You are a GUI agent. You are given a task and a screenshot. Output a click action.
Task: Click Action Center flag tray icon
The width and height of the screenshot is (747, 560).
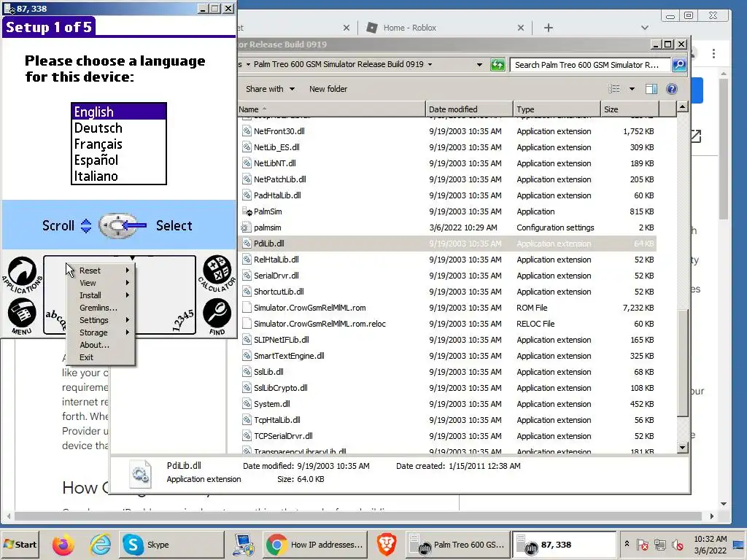click(x=643, y=545)
